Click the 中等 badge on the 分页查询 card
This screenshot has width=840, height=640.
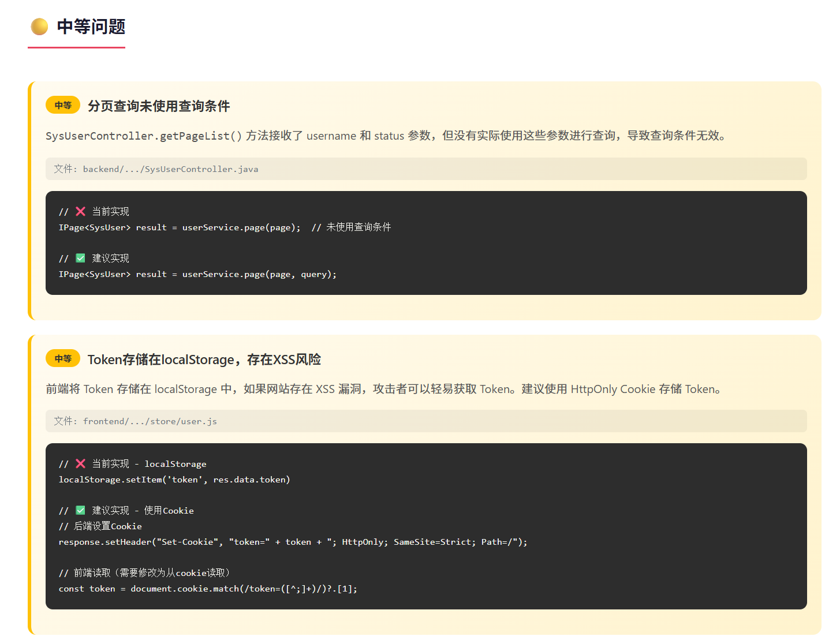point(63,105)
